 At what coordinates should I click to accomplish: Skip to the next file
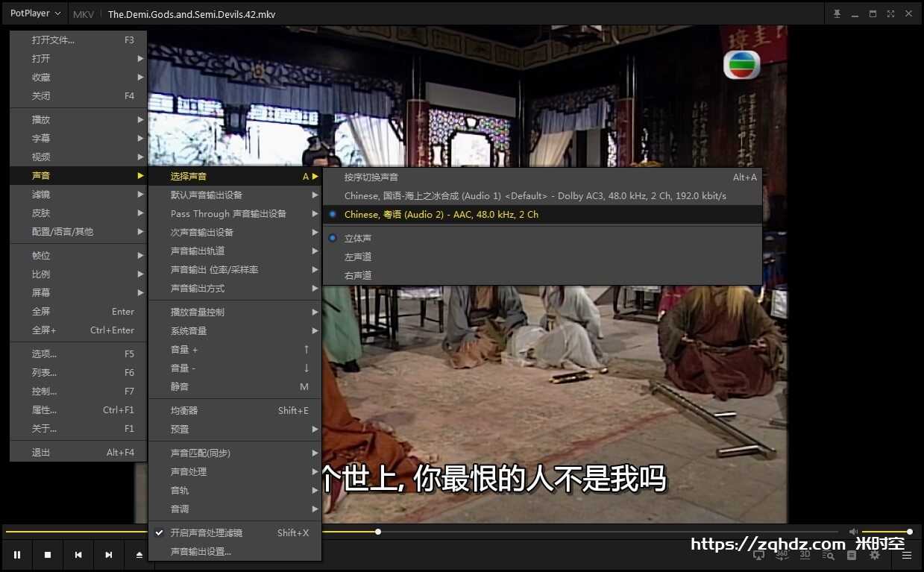109,555
